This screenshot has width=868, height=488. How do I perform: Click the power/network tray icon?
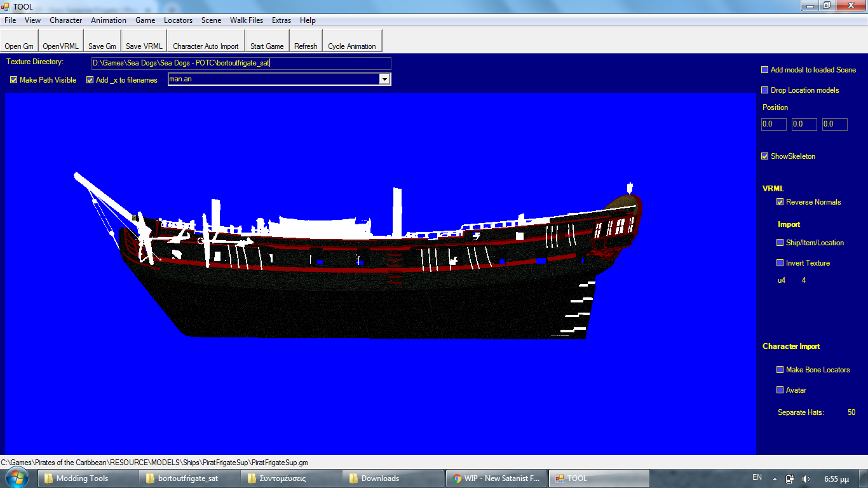pyautogui.click(x=790, y=479)
